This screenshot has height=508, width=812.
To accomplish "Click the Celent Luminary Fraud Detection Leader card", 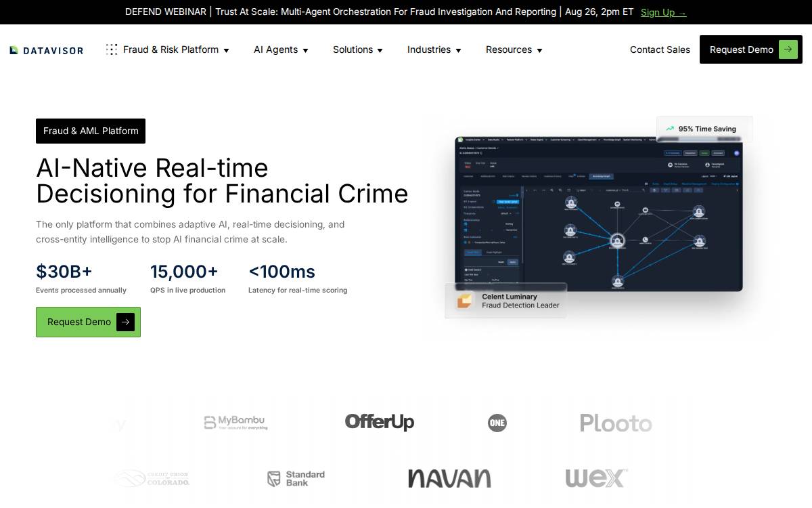I will point(506,301).
